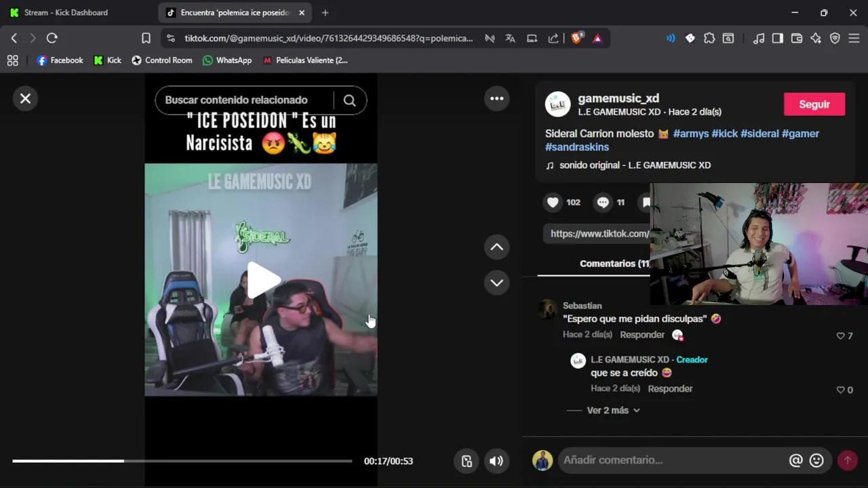
Task: Mute the video volume speaker icon
Action: pos(496,461)
